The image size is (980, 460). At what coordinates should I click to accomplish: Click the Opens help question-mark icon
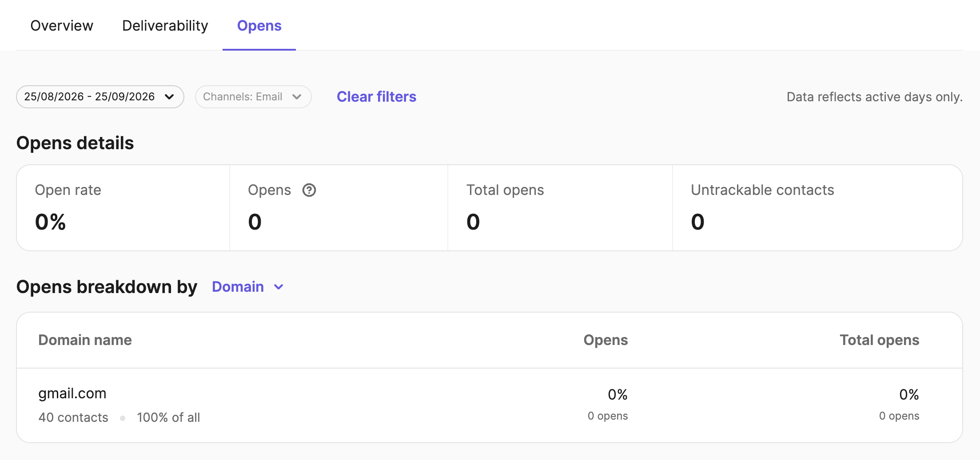[x=309, y=190]
